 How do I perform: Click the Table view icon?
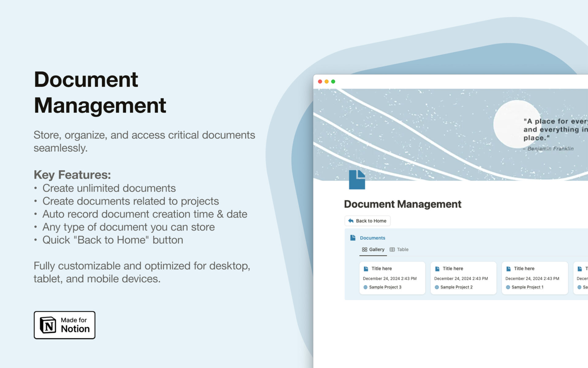pos(392,250)
